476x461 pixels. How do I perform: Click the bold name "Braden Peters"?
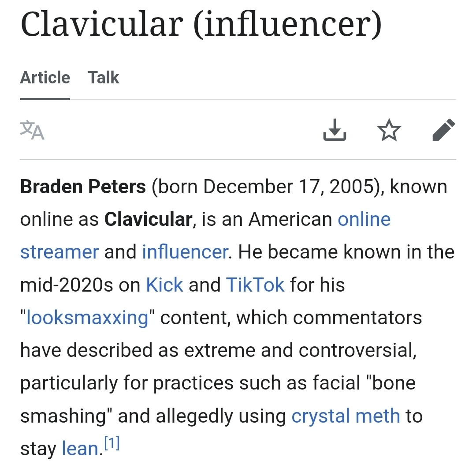pyautogui.click(x=83, y=187)
